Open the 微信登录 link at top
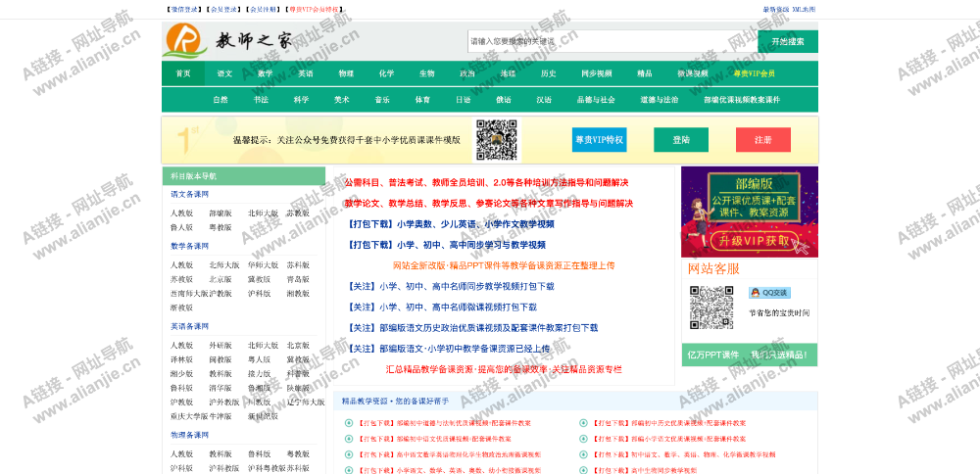Image resolution: width=980 pixels, height=474 pixels. pos(184,10)
